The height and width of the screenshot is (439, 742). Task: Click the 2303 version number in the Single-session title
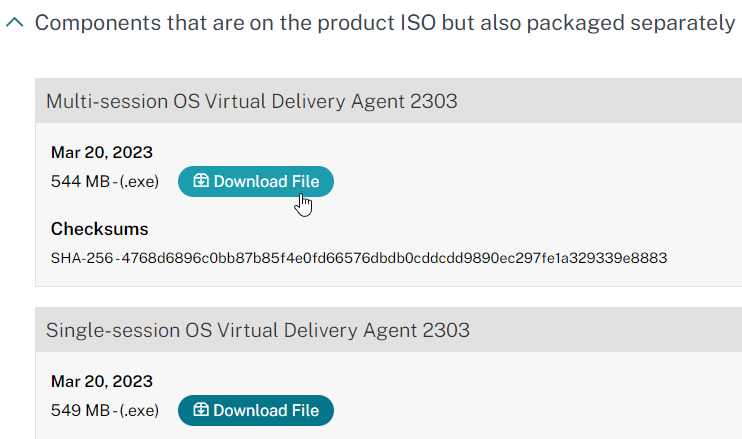pyautogui.click(x=446, y=330)
